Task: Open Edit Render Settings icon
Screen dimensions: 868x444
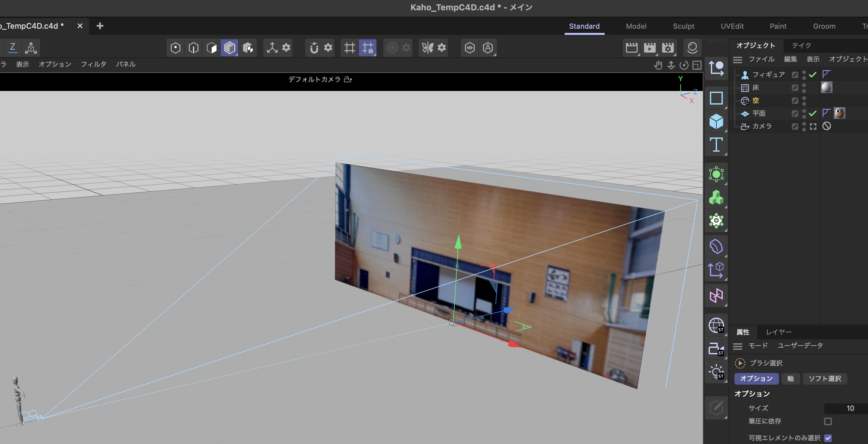Action: (668, 47)
